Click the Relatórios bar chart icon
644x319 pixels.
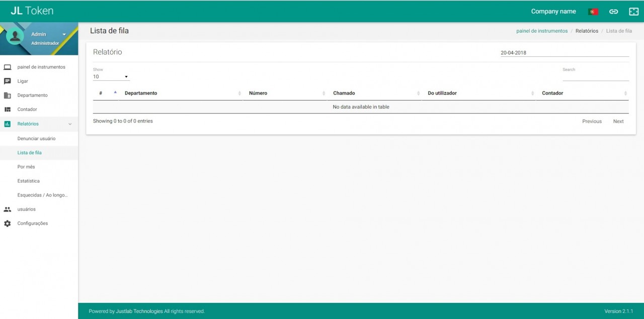coord(7,124)
